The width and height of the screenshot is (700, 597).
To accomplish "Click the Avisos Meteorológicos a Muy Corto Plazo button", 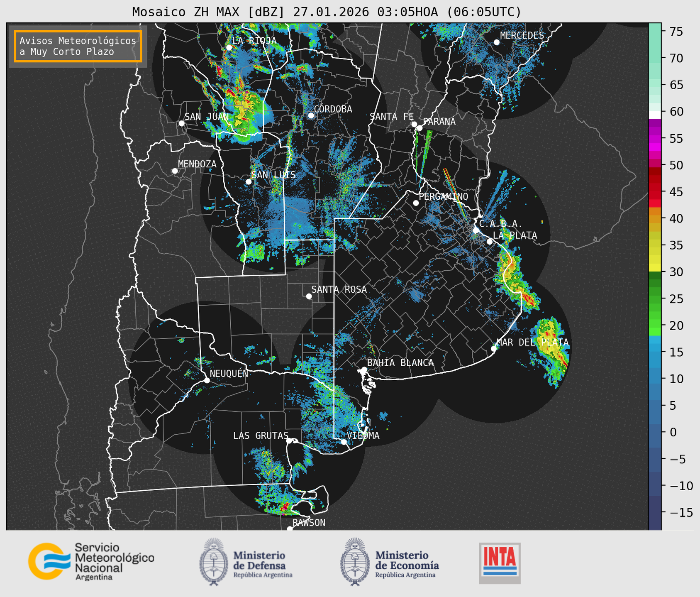I will coord(78,46).
